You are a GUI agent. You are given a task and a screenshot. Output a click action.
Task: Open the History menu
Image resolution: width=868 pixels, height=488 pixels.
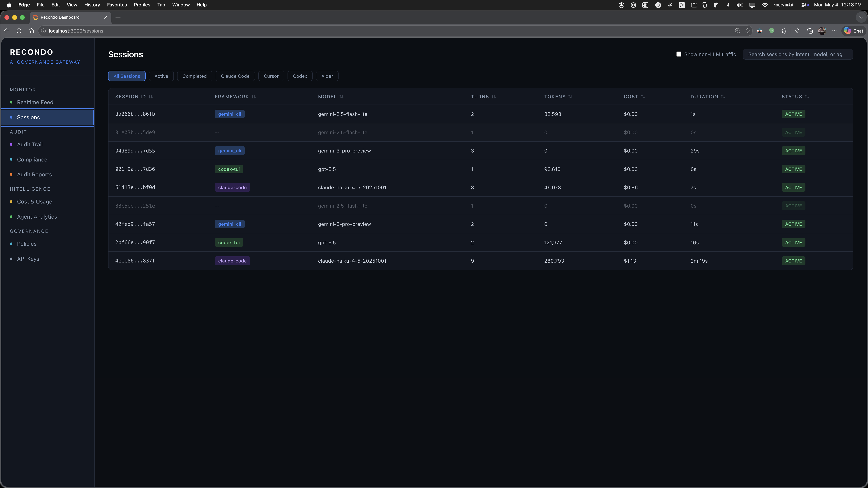point(92,5)
